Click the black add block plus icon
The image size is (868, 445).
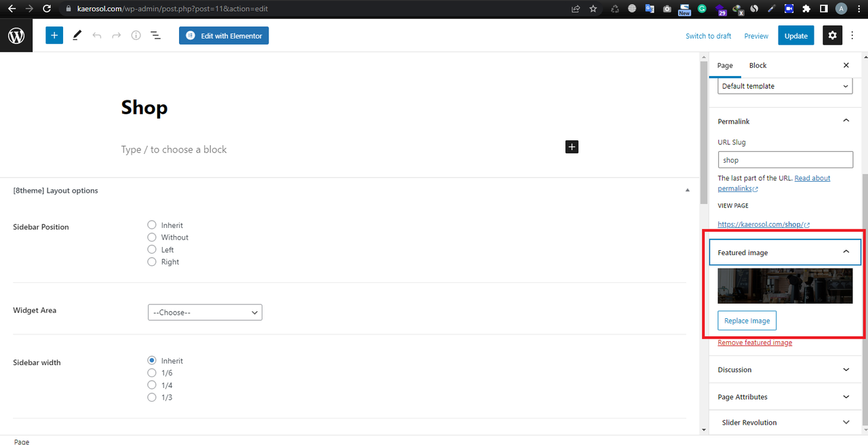click(x=572, y=147)
